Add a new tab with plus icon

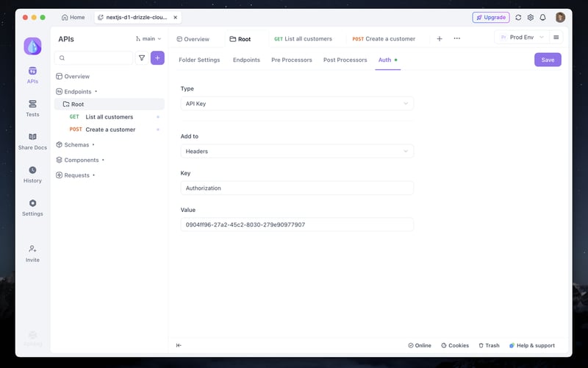(x=440, y=39)
